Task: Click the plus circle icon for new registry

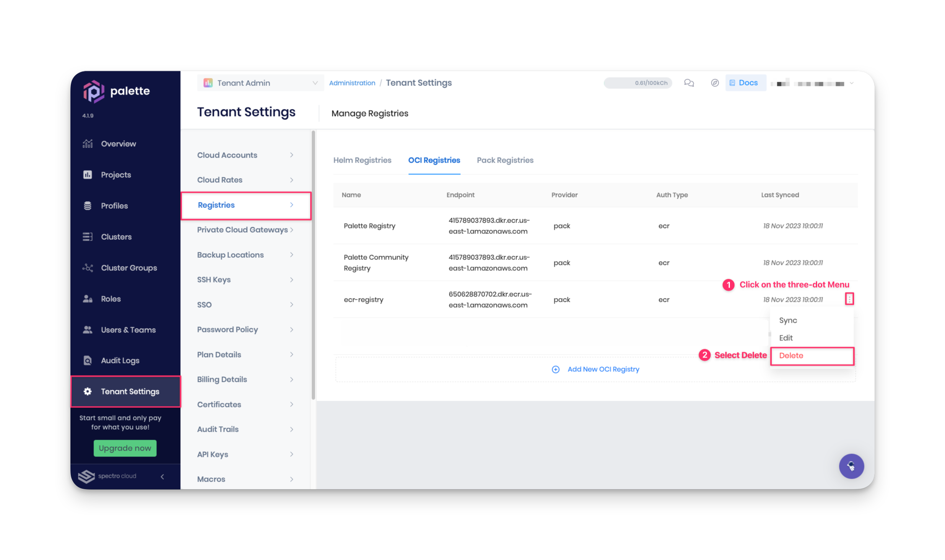Action: pyautogui.click(x=556, y=369)
